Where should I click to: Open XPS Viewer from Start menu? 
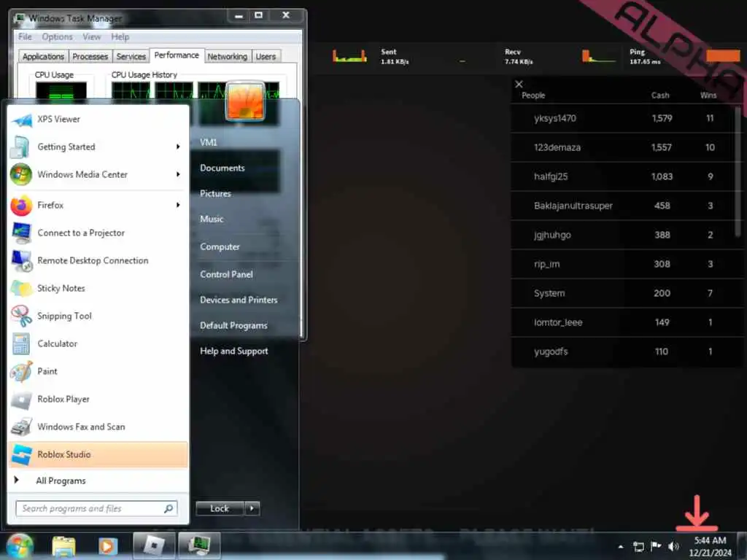(x=98, y=119)
